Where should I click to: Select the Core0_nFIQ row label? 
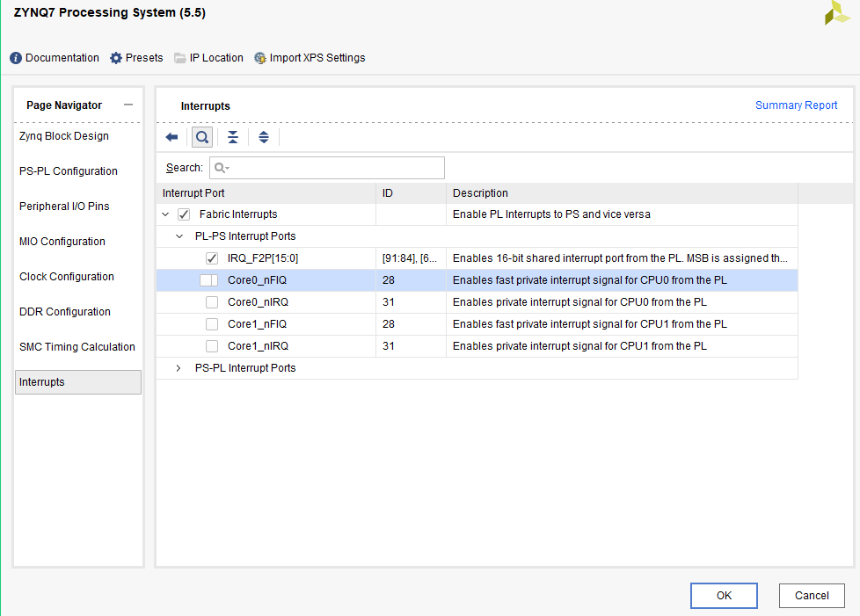tap(257, 280)
